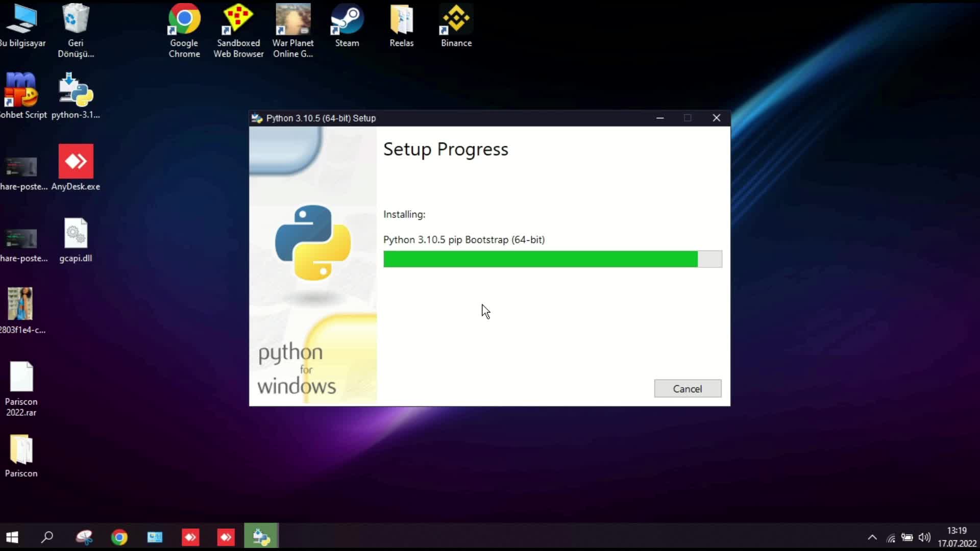Open the volume control in system tray
The height and width of the screenshot is (551, 980).
tap(924, 537)
